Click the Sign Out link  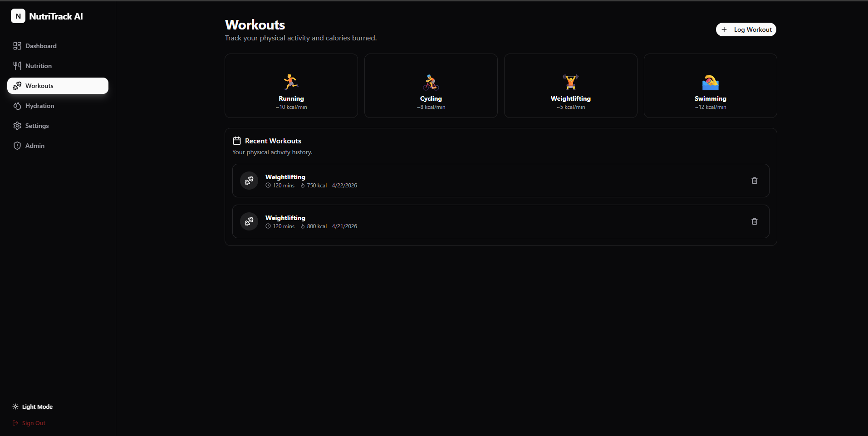29,423
